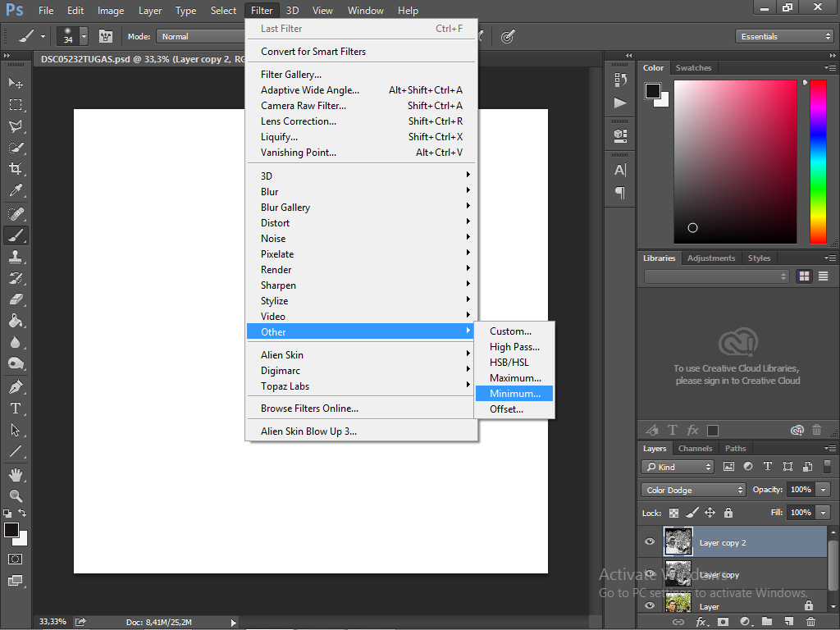Toggle visibility of bottom Layer

pyautogui.click(x=650, y=605)
